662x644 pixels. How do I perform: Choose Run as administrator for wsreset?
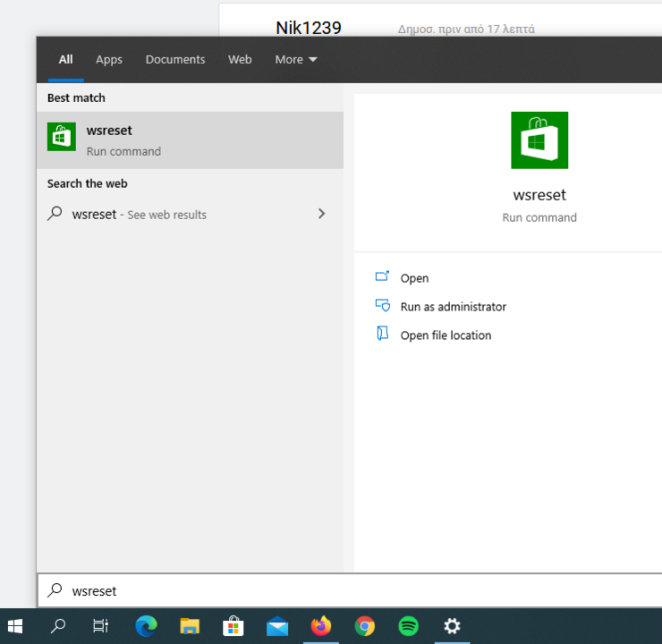click(x=453, y=307)
